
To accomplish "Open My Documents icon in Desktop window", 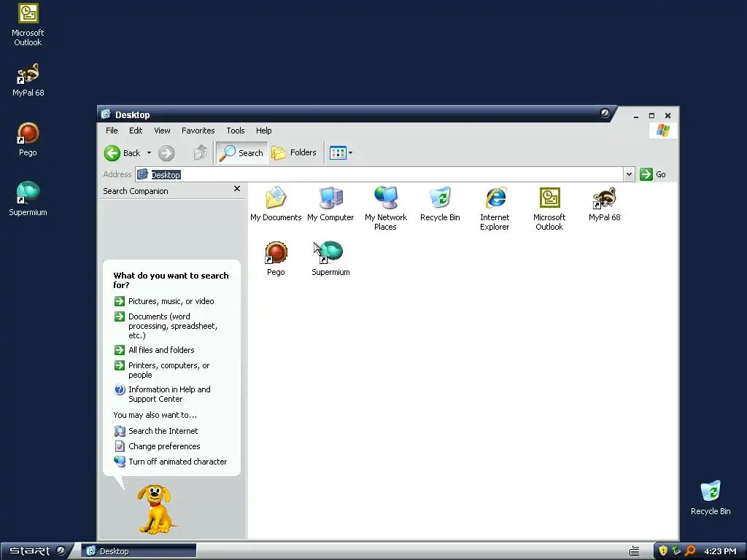I will click(x=276, y=198).
